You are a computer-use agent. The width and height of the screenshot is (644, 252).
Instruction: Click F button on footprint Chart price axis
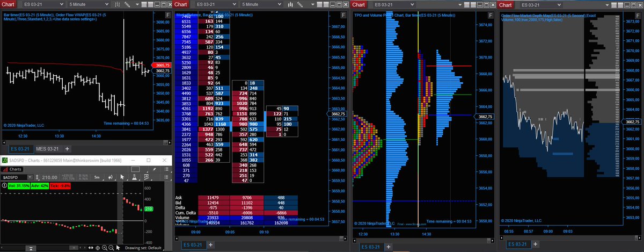(x=345, y=15)
